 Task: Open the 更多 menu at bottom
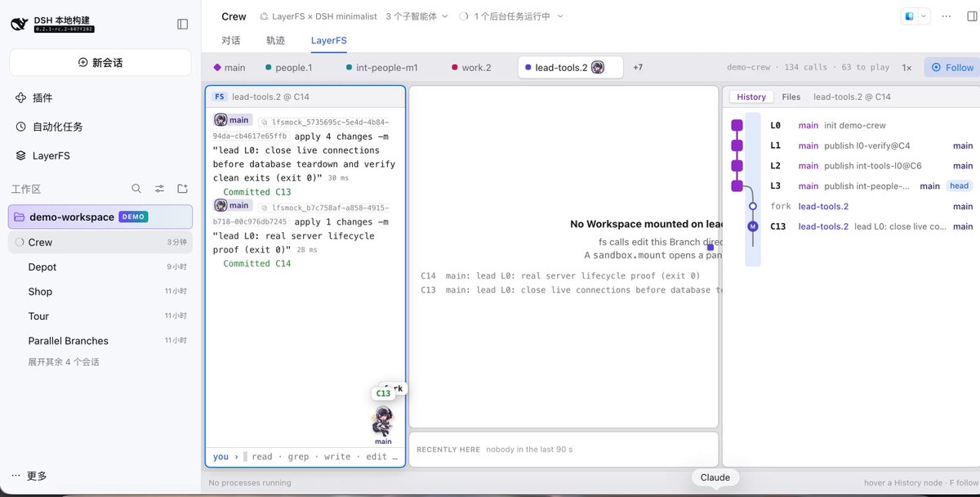30,476
